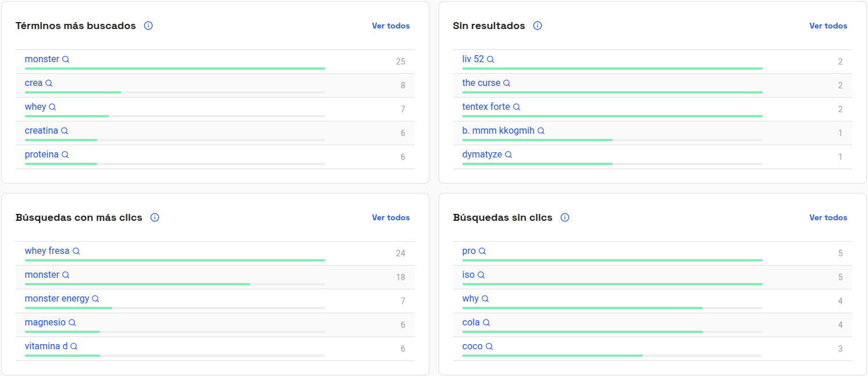Image resolution: width=868 pixels, height=376 pixels.
Task: View all in Búsquedas con más clics
Action: coord(391,217)
